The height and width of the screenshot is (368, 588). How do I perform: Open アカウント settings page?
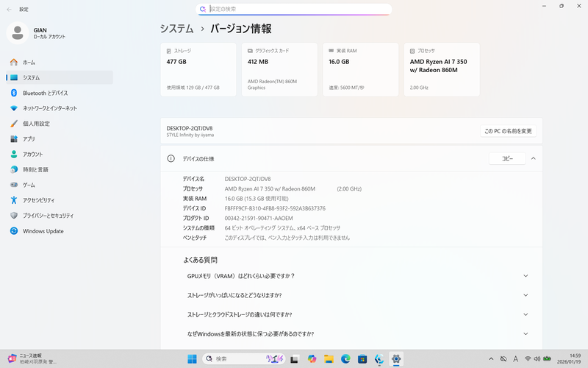(60, 155)
